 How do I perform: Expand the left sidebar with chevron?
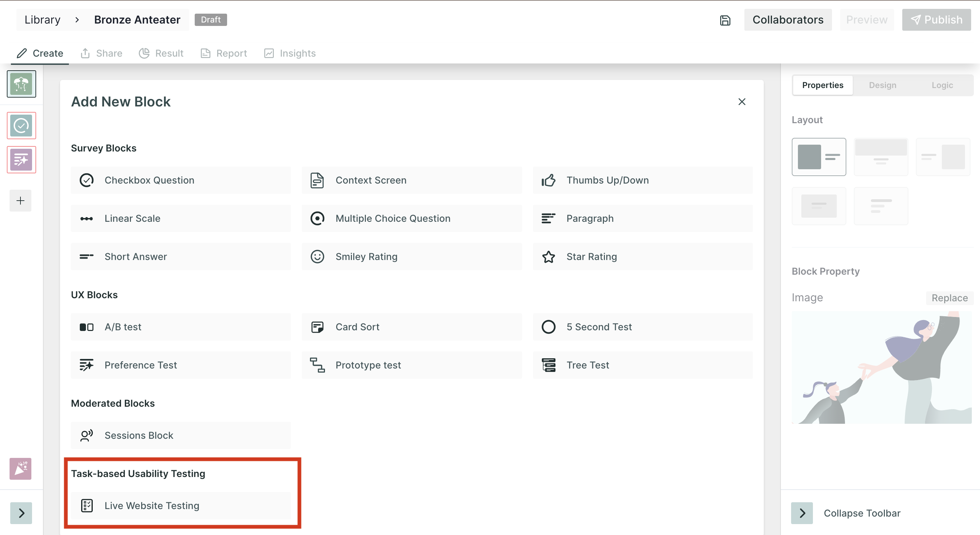click(21, 513)
